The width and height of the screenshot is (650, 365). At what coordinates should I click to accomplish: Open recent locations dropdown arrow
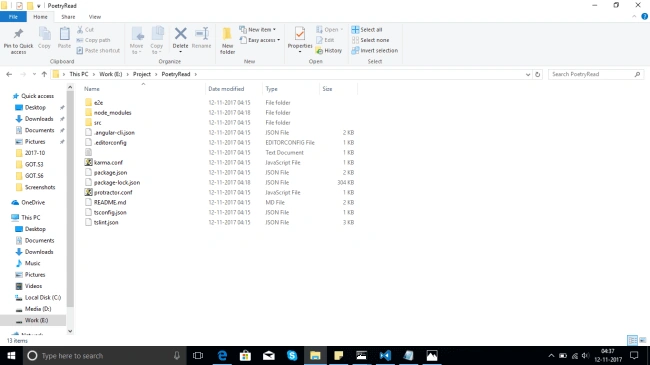(34, 74)
